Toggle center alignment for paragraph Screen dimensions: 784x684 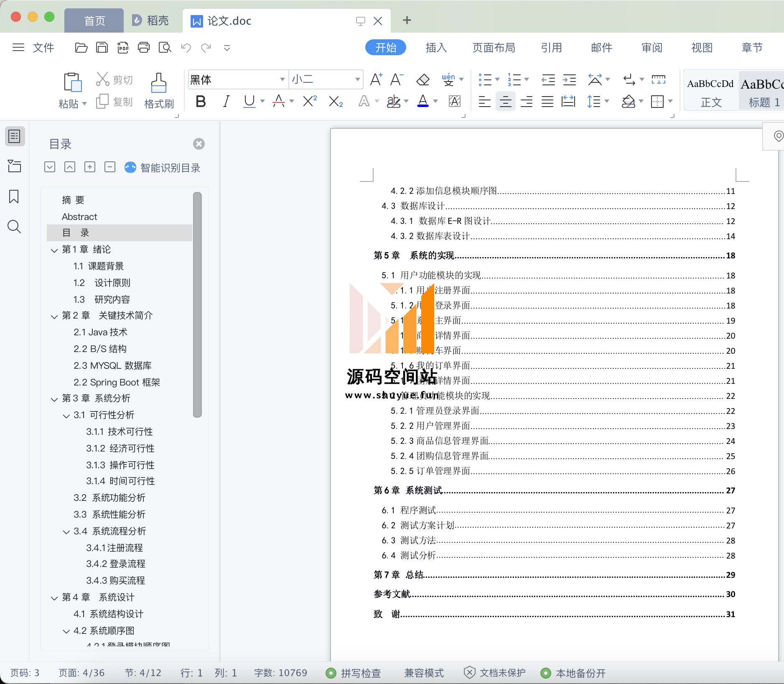pos(505,102)
